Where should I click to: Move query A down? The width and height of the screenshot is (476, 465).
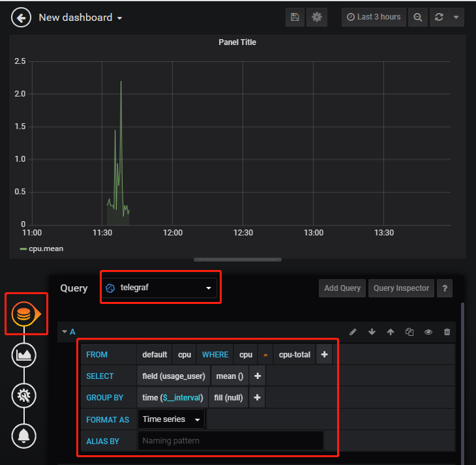point(372,332)
